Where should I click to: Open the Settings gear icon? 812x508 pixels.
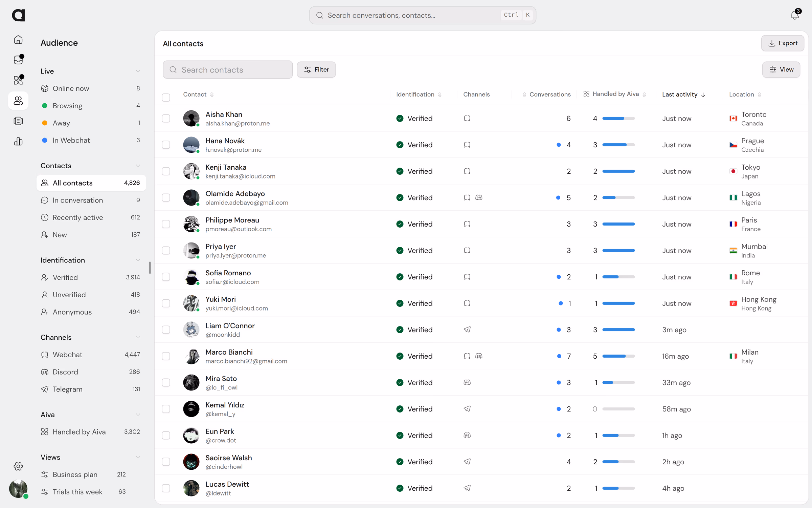click(18, 466)
